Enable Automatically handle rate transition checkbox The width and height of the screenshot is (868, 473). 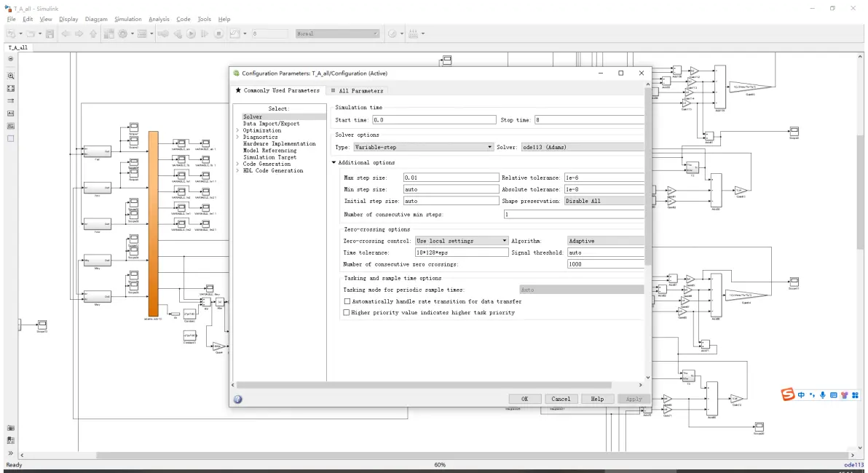click(347, 301)
